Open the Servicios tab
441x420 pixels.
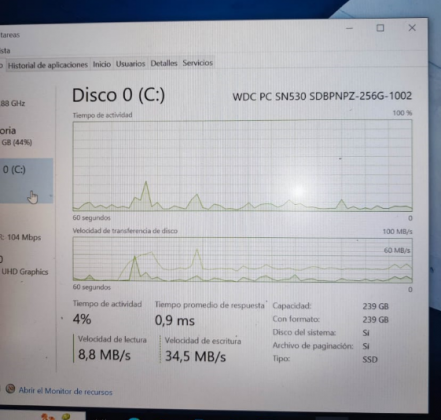click(197, 63)
